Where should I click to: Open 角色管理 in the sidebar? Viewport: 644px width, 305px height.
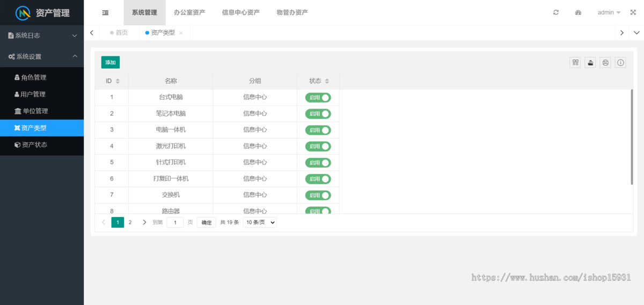coord(42,77)
